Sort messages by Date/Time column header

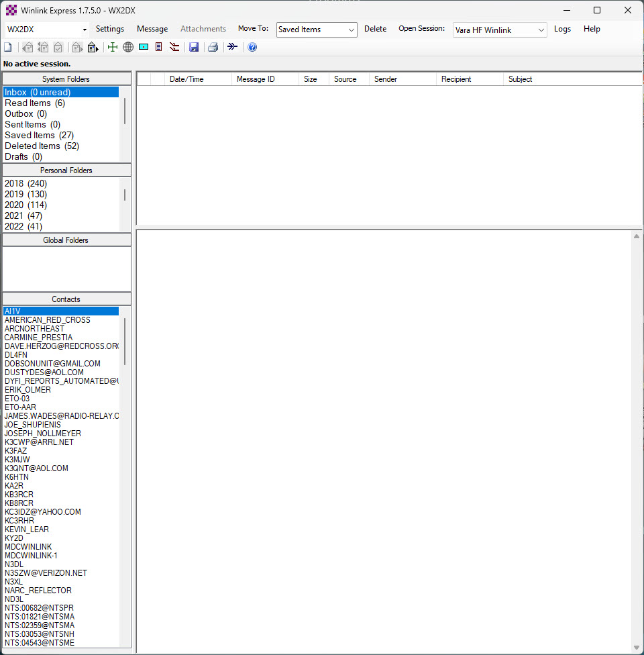[x=186, y=79]
